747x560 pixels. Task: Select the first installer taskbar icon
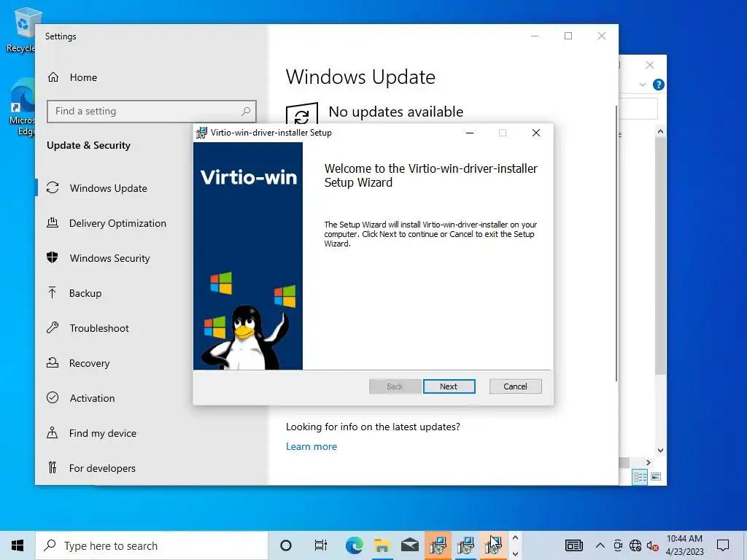tap(438, 545)
